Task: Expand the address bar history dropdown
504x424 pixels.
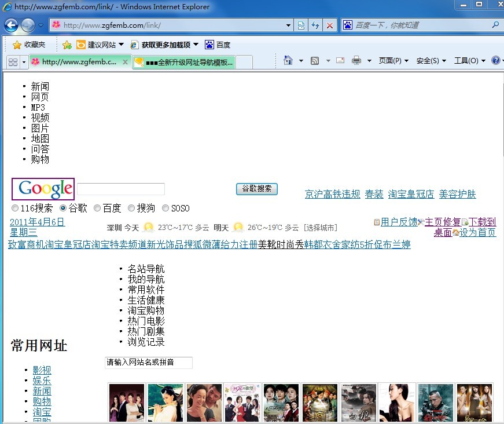Action: pos(288,25)
